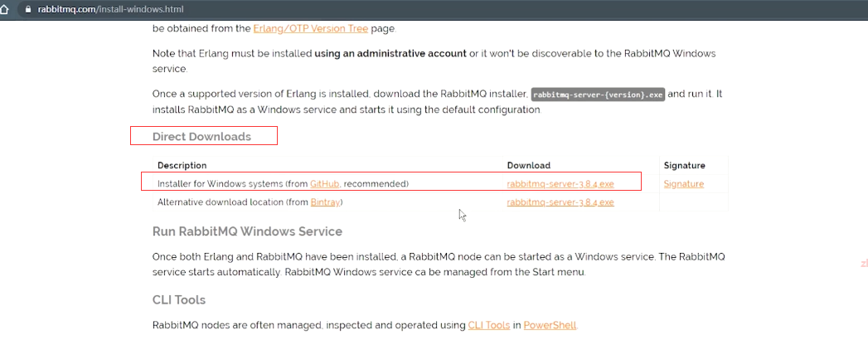868x340 pixels.
Task: Click the Direct Downloads heading
Action: pos(201,136)
